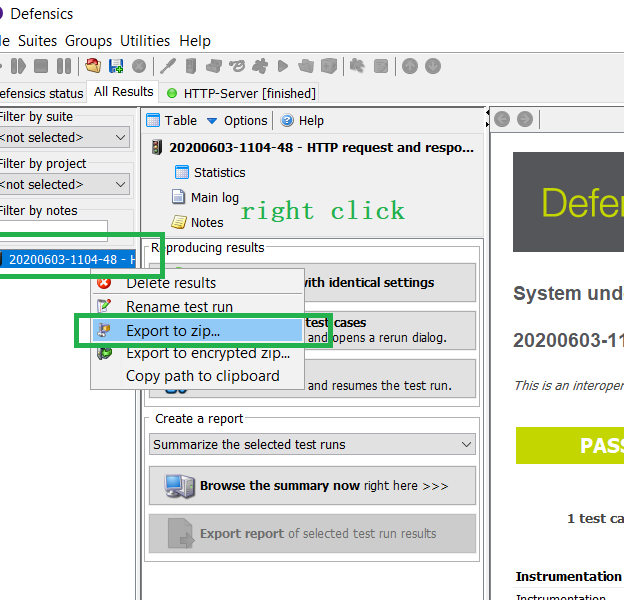This screenshot has height=600, width=624.
Task: Click the PASS banner in the report
Action: [x=570, y=446]
